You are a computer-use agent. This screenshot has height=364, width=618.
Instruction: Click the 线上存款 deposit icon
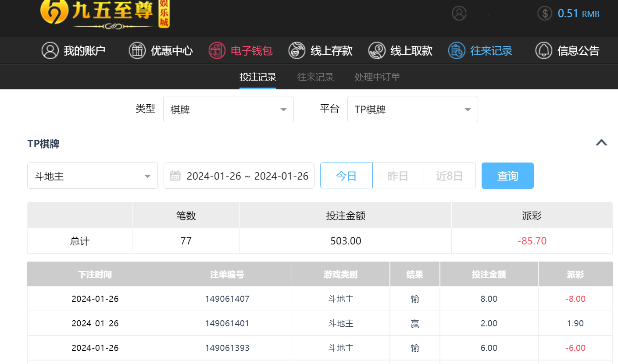pos(297,50)
